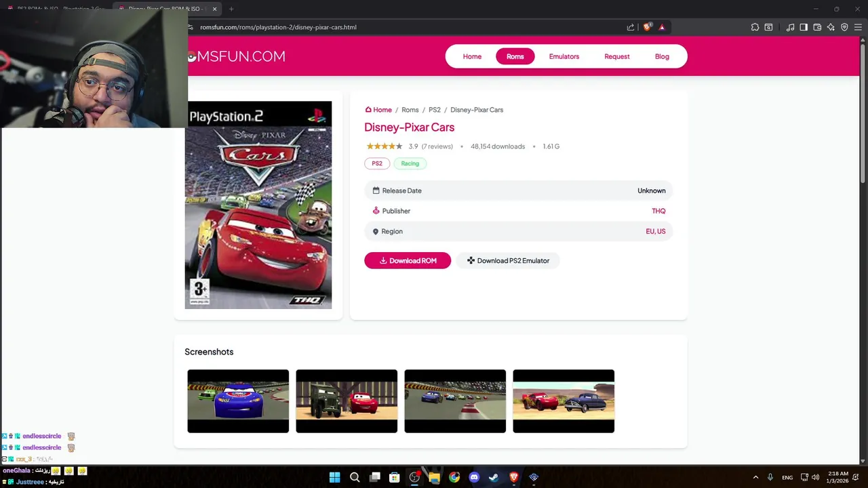Open the Blog nav item
Image resolution: width=868 pixels, height=488 pixels.
pyautogui.click(x=662, y=56)
